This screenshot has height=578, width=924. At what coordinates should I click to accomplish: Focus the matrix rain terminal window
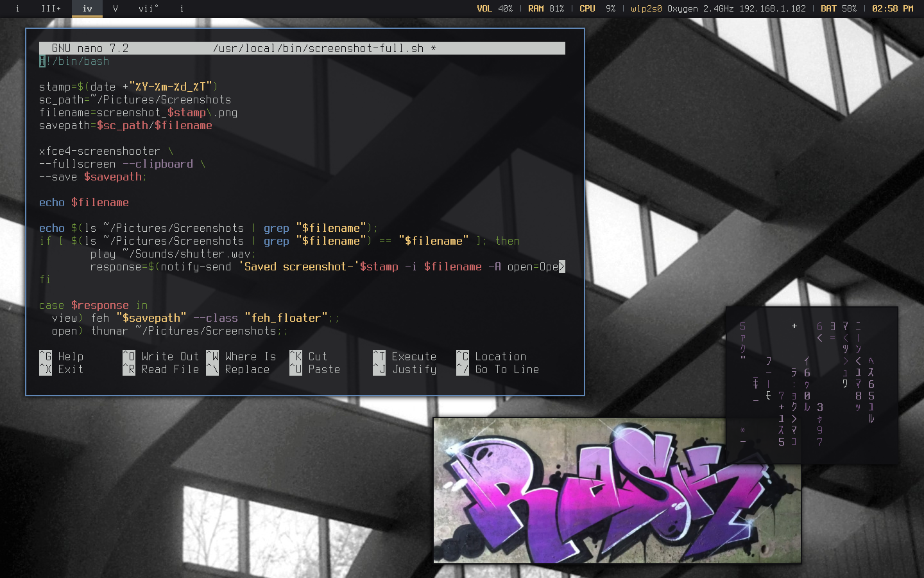click(812, 385)
